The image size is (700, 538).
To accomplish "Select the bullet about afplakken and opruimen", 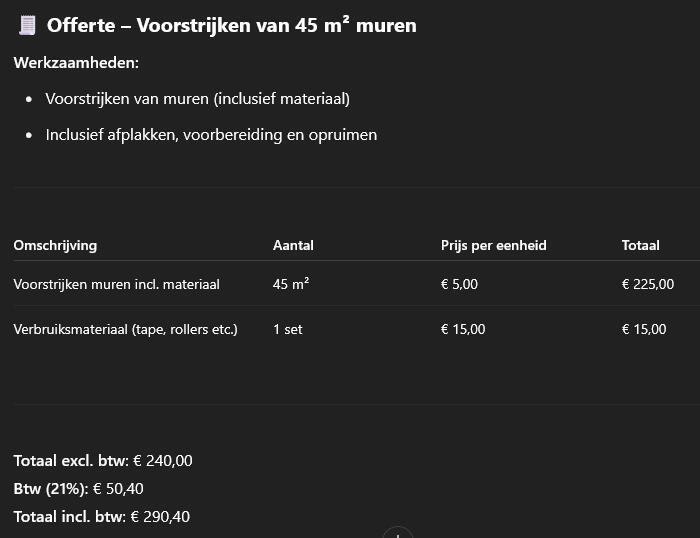I will (211, 134).
